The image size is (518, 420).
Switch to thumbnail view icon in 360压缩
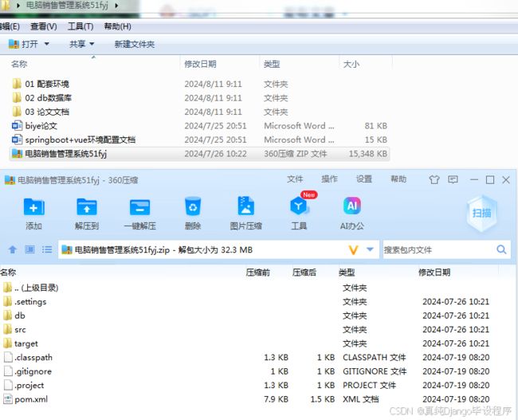29,249
